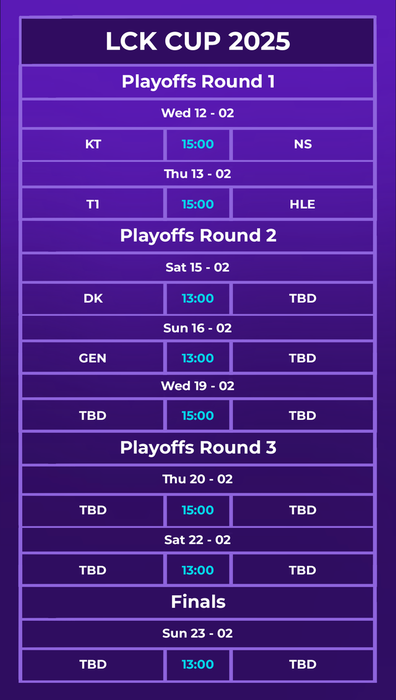Screen dimensions: 396x700
Task: Select the HLE team cell
Action: (303, 204)
